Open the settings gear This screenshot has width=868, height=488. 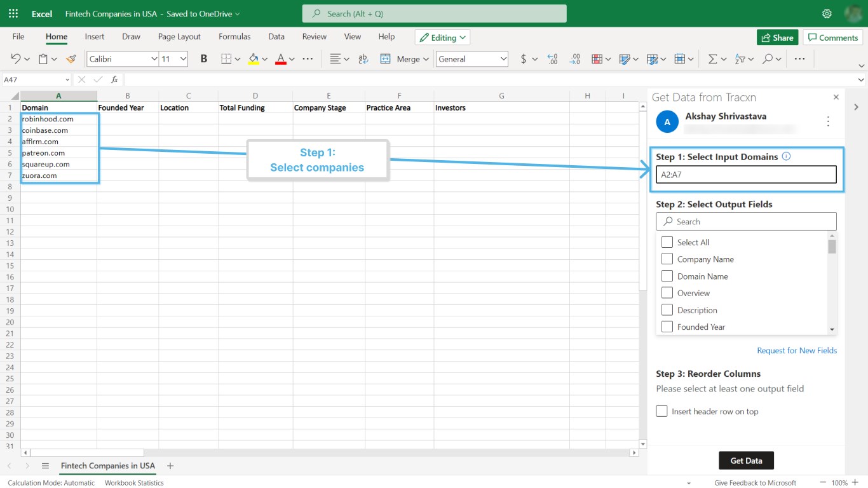click(827, 13)
